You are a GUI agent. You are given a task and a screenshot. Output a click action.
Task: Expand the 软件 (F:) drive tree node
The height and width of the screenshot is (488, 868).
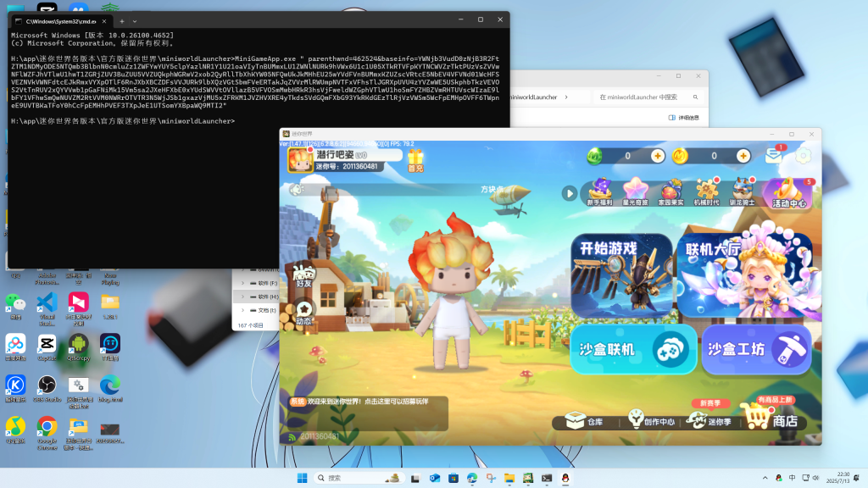point(242,282)
